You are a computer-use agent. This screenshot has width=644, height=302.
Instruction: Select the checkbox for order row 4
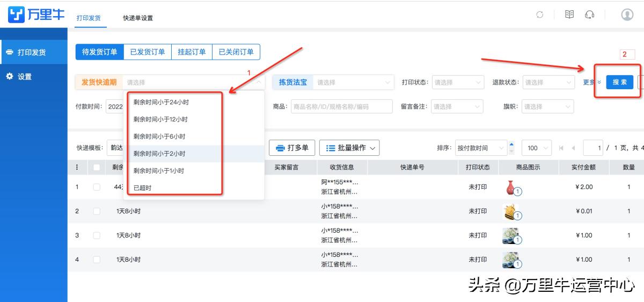tap(97, 260)
